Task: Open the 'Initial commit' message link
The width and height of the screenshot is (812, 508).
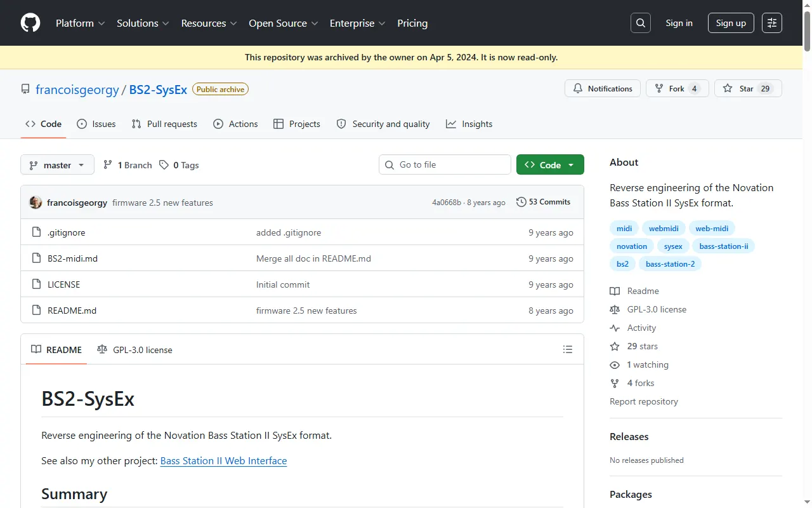Action: [283, 284]
